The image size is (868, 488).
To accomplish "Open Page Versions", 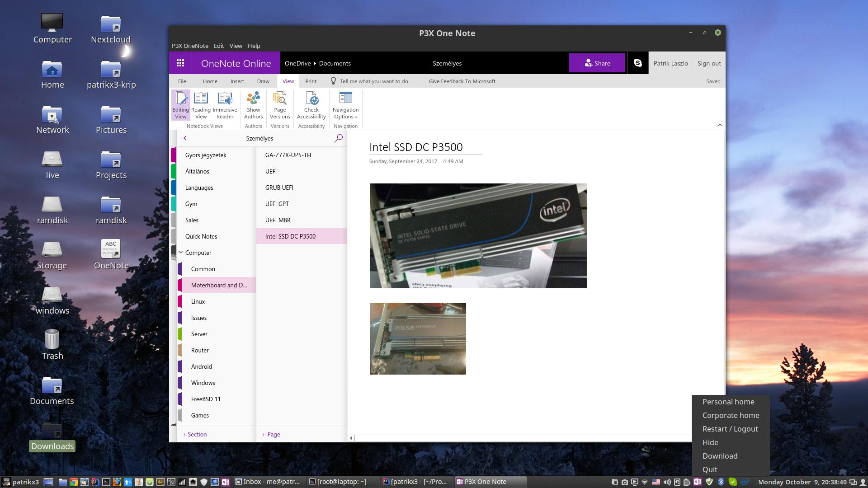I will point(280,105).
